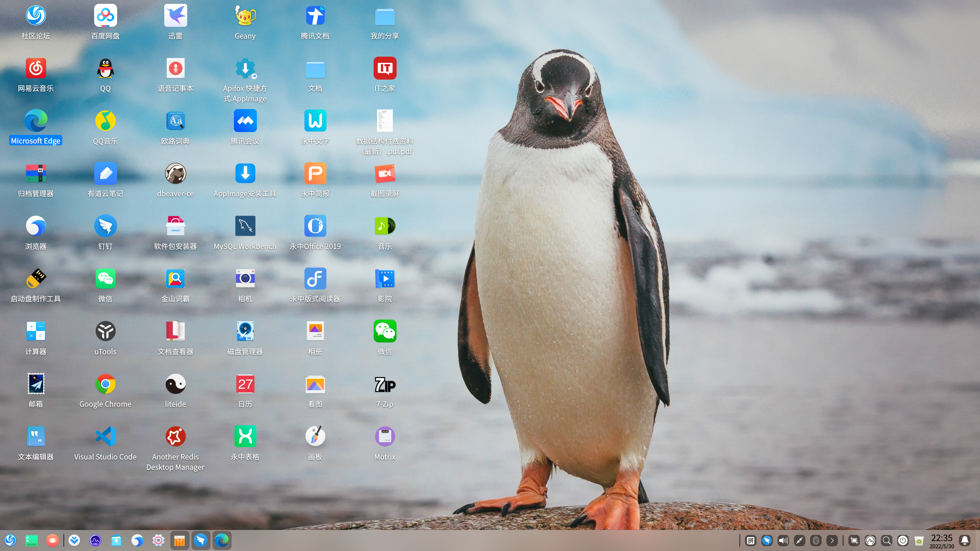
Task: Open the deepin App Store from taskbar
Action: 179,540
